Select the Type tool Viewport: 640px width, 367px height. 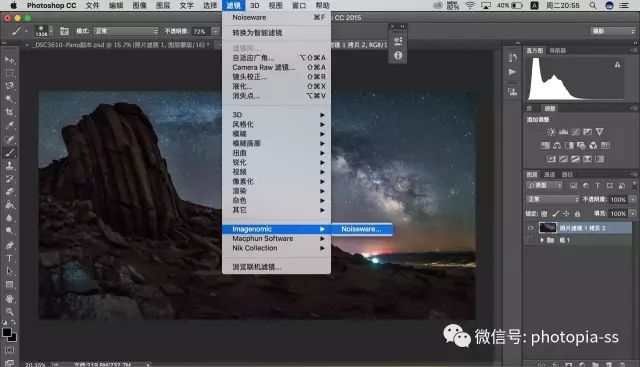(9, 258)
